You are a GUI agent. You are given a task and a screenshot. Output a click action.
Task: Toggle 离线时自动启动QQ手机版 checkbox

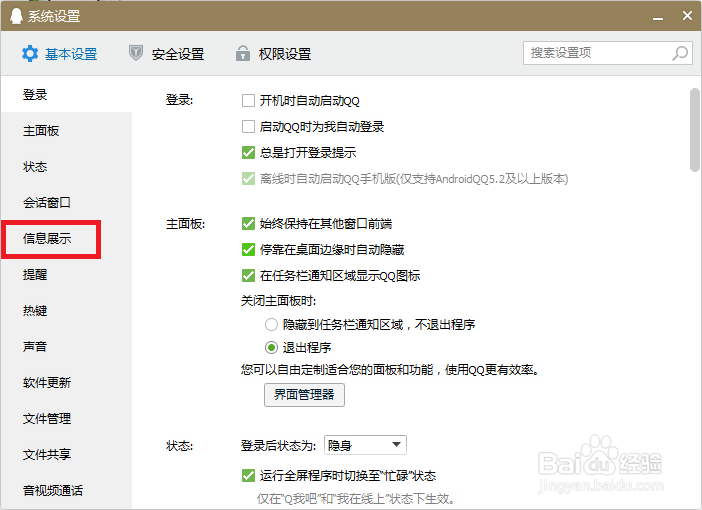point(248,179)
